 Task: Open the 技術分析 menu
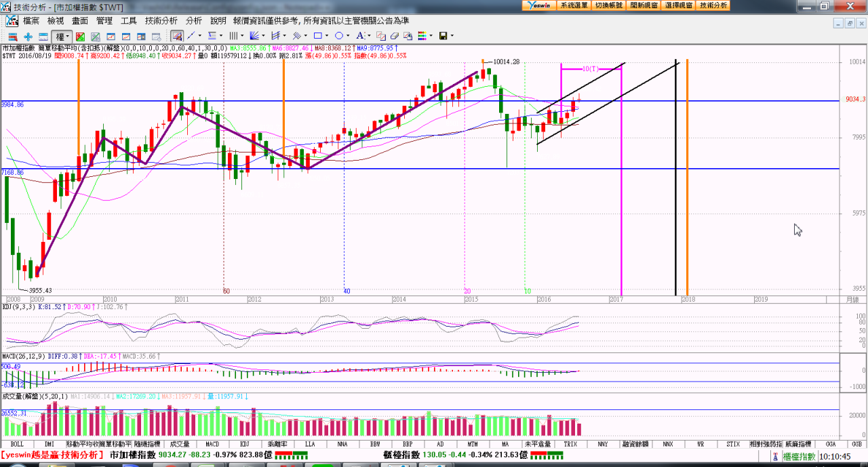[x=161, y=21]
